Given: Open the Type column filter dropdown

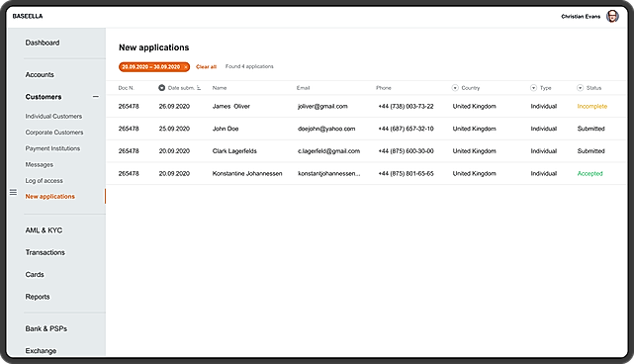Looking at the screenshot, I should click(x=533, y=88).
